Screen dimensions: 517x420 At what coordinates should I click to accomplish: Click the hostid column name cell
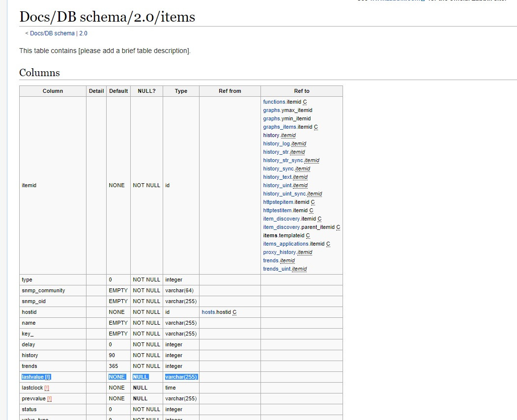(53, 312)
